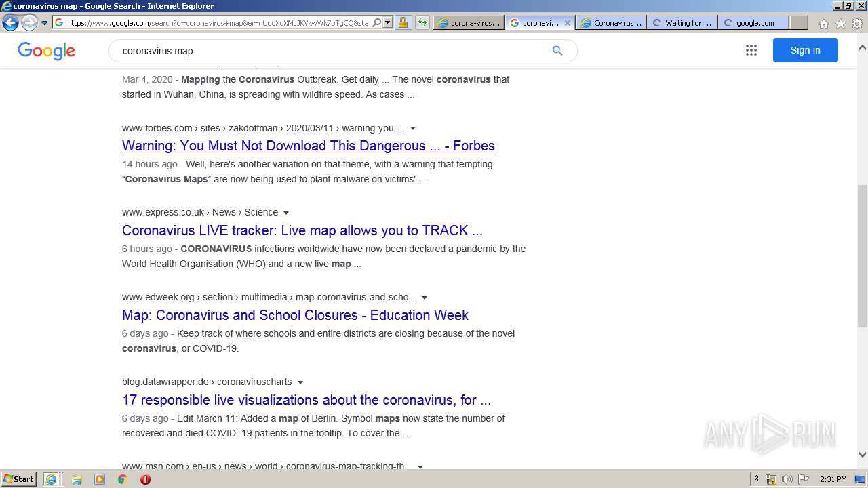Click the network tray icon

click(771, 479)
